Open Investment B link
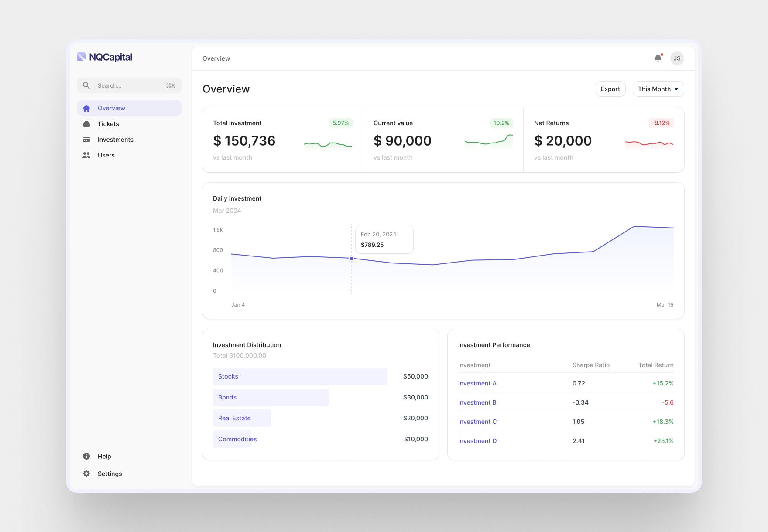 (477, 402)
